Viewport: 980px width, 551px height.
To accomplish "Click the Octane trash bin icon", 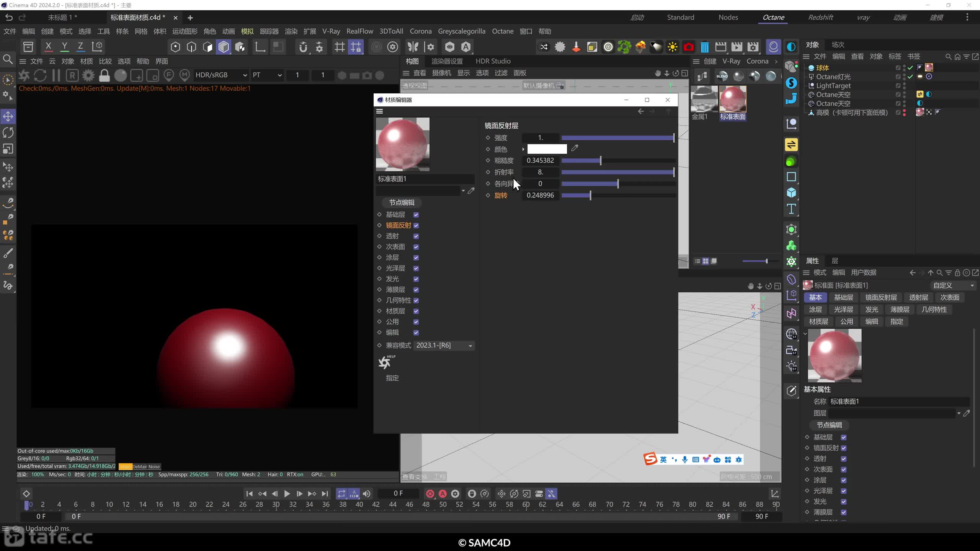I will pyautogui.click(x=704, y=47).
